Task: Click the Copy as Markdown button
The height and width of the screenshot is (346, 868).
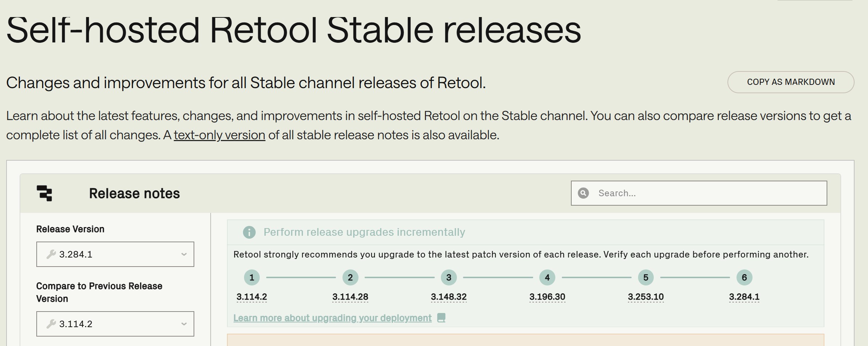Action: pos(791,82)
